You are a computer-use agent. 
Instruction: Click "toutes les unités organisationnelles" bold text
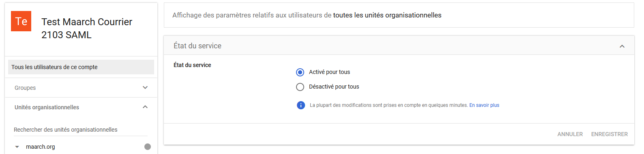pyautogui.click(x=387, y=15)
